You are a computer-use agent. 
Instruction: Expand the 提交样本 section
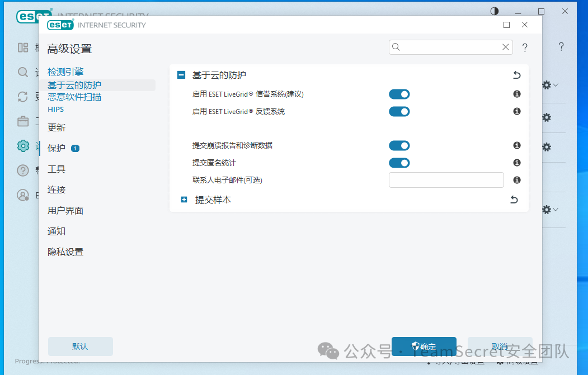coord(184,200)
